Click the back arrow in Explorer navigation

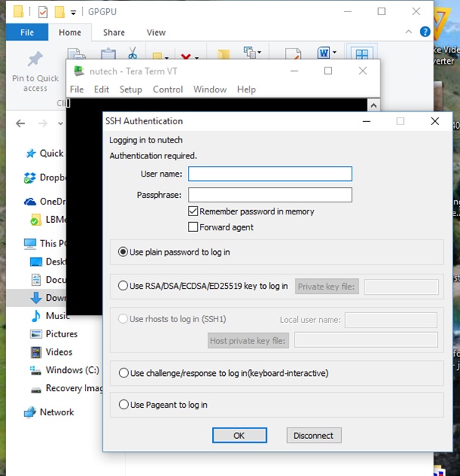20,124
